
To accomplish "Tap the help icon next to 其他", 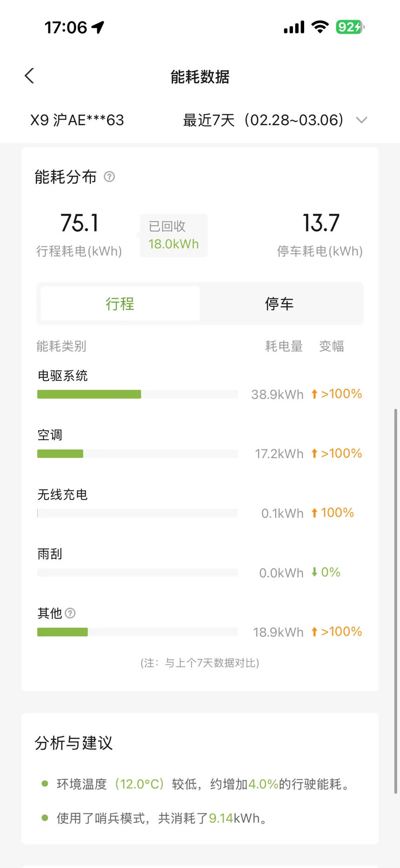I will (x=70, y=613).
